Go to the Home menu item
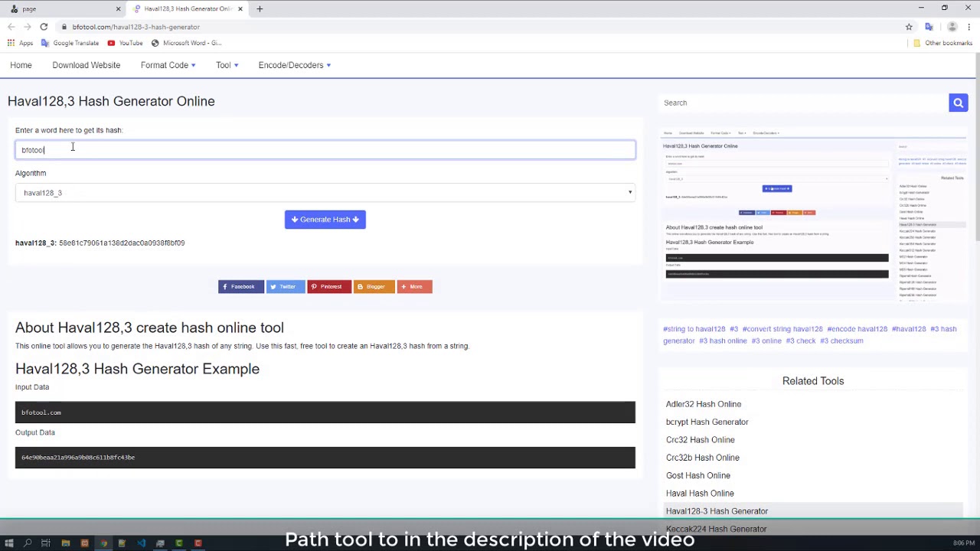This screenshot has height=551, width=980. pos(21,65)
